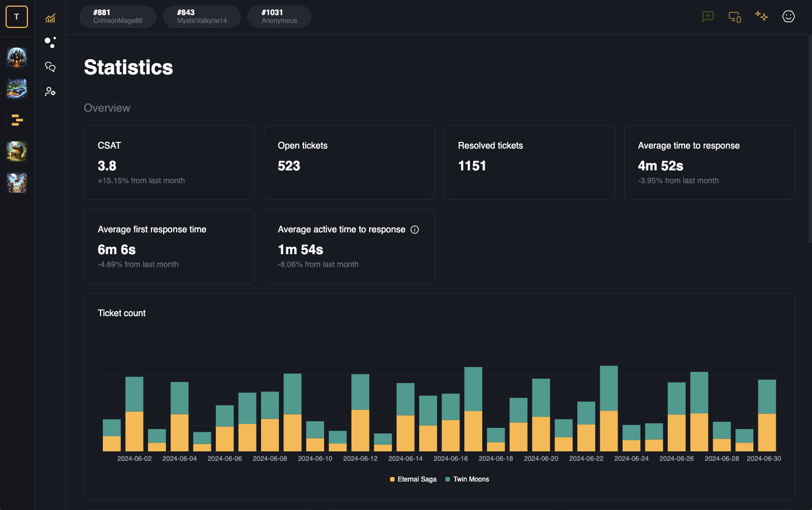Click the "+15.15% from last month" text
Screen dimensions: 812x510
[141, 180]
